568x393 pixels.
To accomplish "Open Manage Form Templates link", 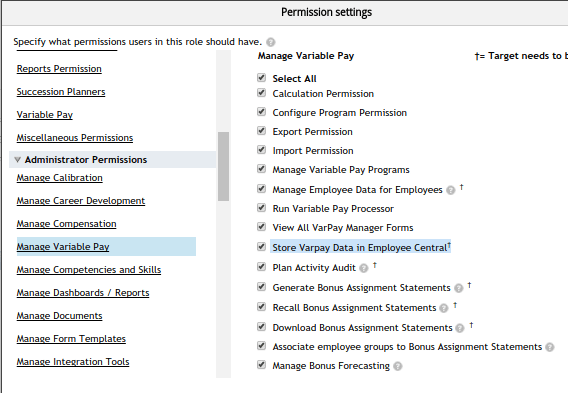I will (71, 339).
